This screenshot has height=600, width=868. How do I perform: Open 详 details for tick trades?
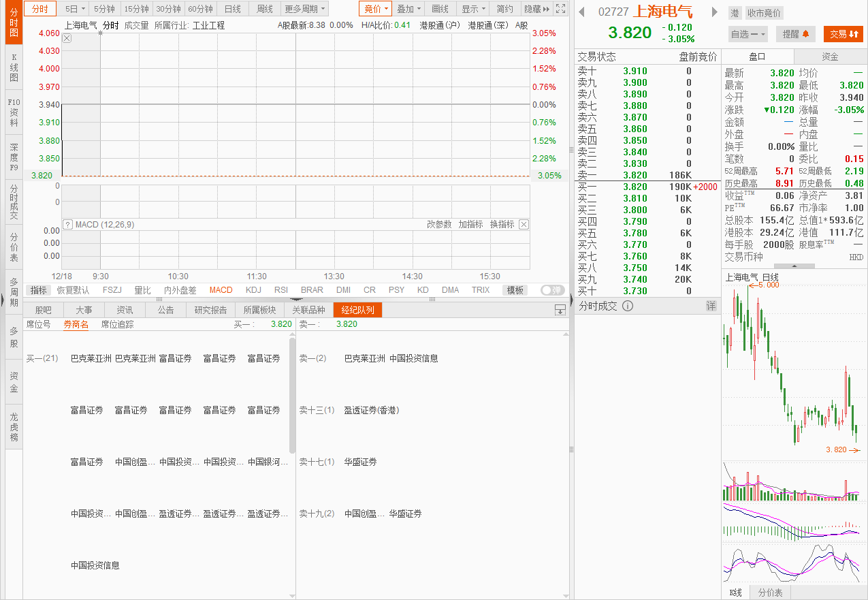point(711,306)
